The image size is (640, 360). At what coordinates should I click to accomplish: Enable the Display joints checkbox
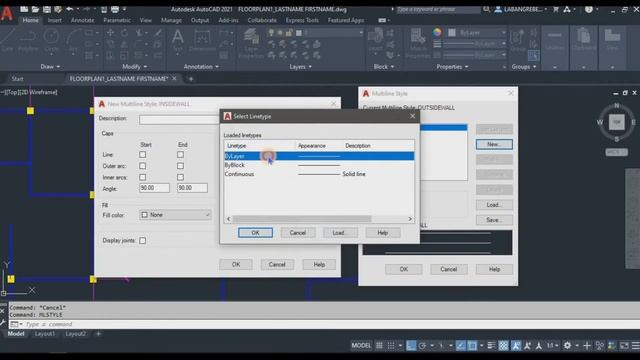coord(142,241)
